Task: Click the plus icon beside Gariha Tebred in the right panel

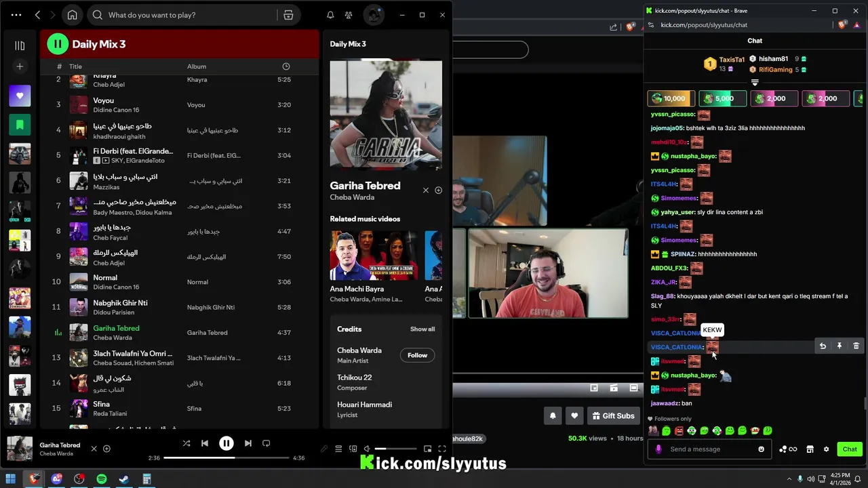Action: click(438, 190)
